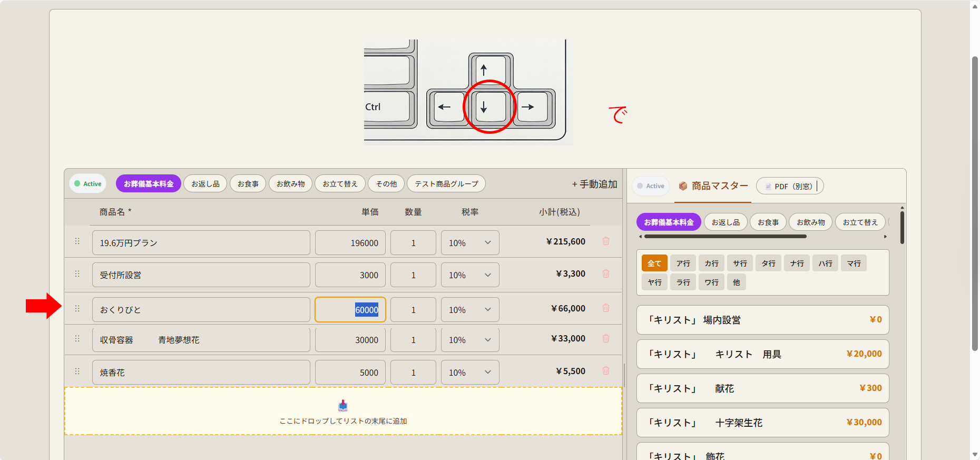Select the ヤ行 kana filter
The width and height of the screenshot is (980, 460).
click(x=655, y=282)
